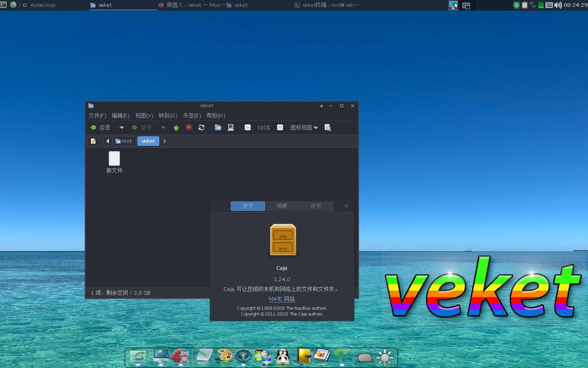Screen dimensions: 588x368
Task: Open the 书签(B) menu
Action: pos(192,116)
